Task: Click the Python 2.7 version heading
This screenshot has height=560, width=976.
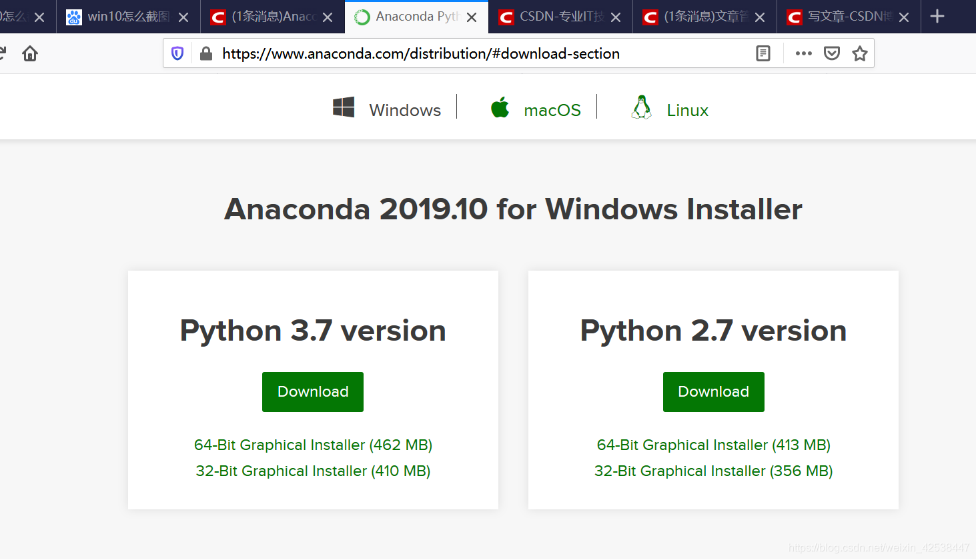Action: pos(713,331)
